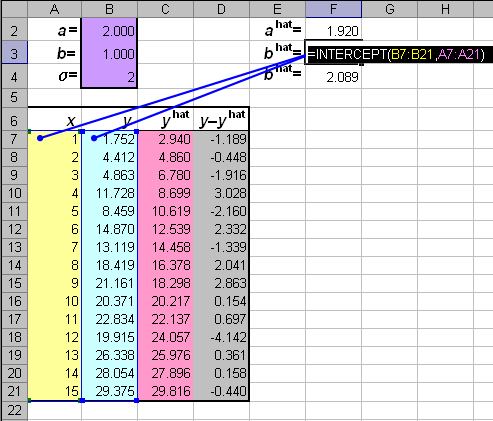Click the INTERCEPT formula editing cell
The height and width of the screenshot is (421, 493).
[x=398, y=53]
